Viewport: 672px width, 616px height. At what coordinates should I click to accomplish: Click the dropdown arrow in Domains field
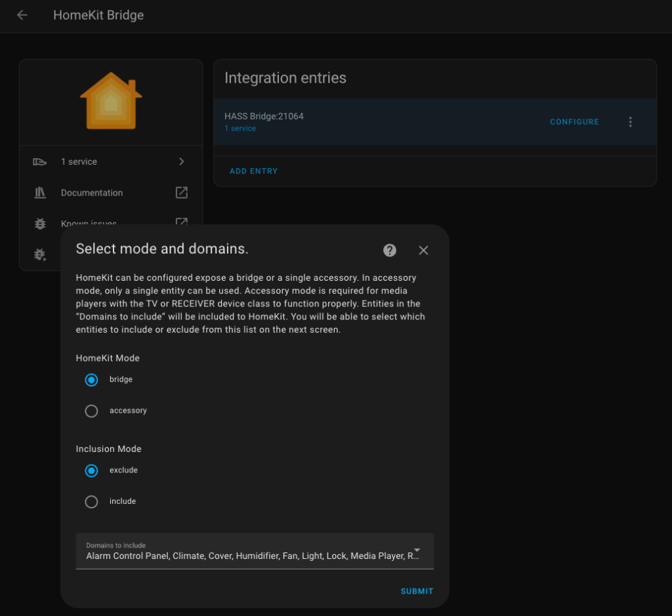417,550
